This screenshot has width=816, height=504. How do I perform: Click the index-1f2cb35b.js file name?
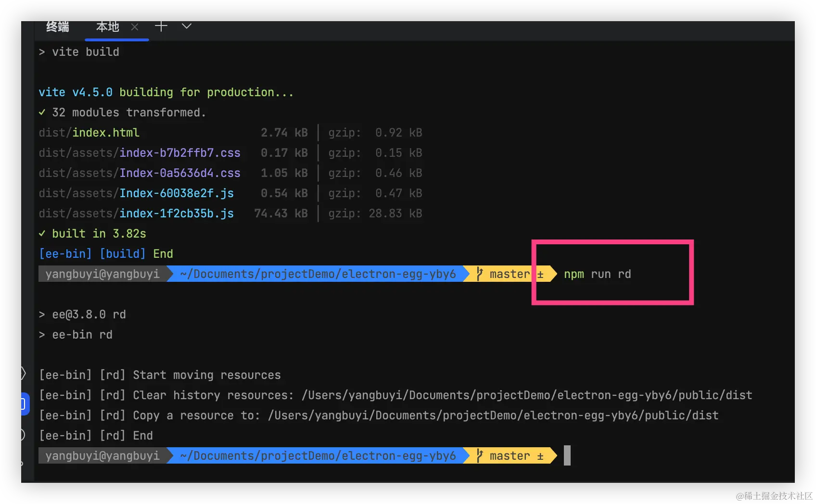click(x=177, y=214)
